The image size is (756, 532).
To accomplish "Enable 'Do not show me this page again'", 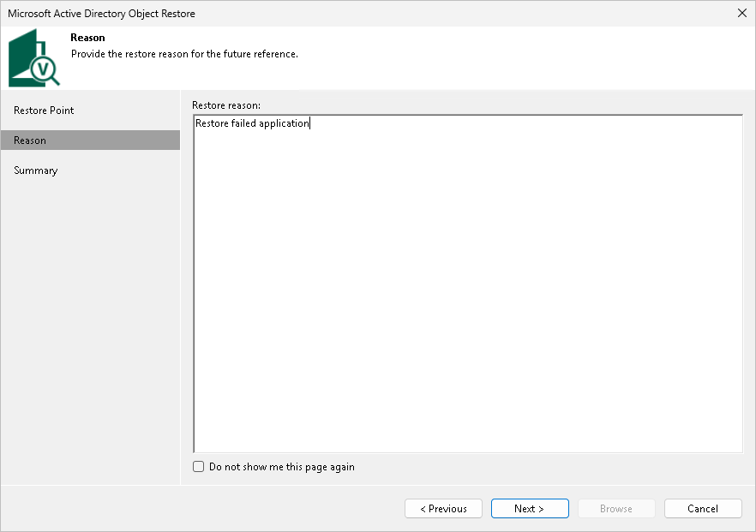I will tap(198, 466).
